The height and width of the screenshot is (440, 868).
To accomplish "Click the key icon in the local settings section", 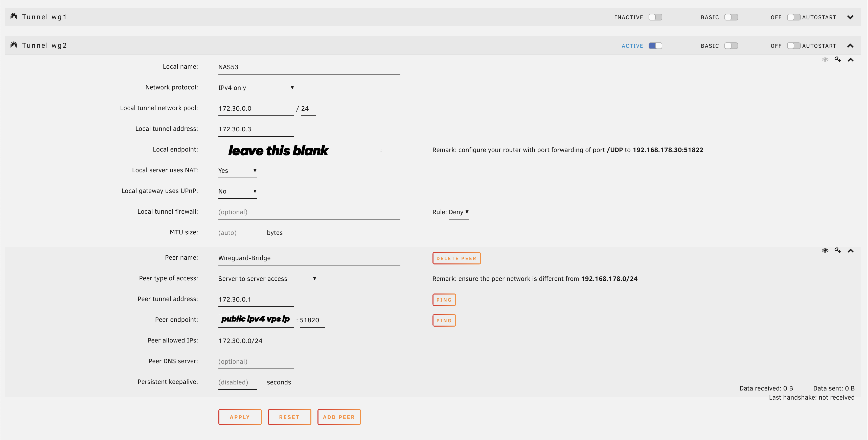I will click(837, 60).
